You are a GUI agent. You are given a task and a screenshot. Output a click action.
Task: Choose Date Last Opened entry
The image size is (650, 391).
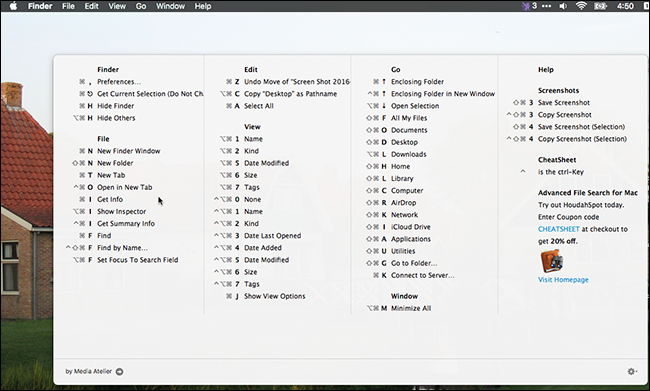(272, 236)
